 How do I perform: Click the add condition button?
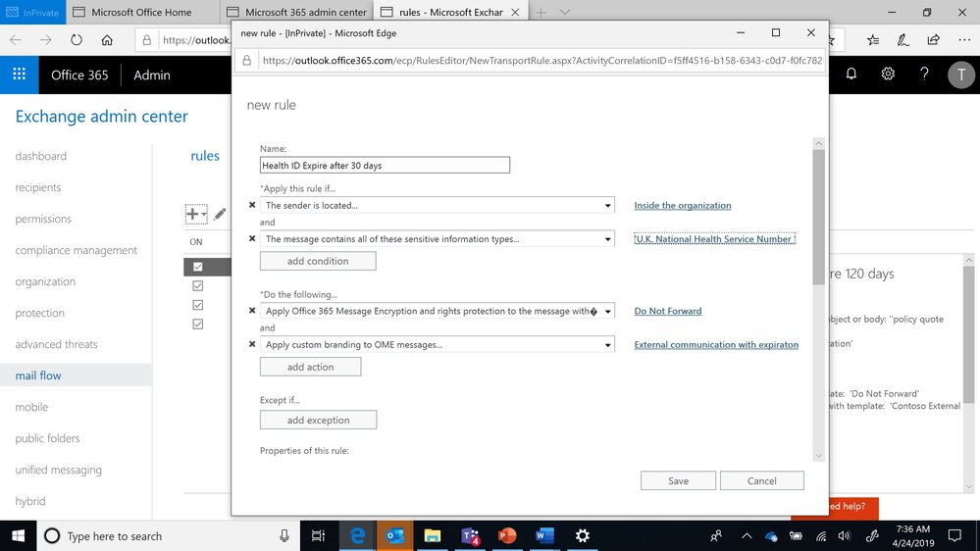318,261
